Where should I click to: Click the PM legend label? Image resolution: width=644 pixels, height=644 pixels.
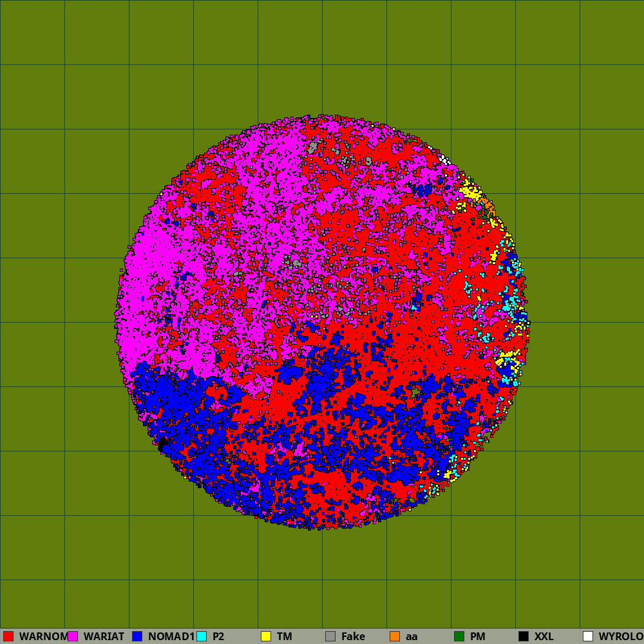478,637
